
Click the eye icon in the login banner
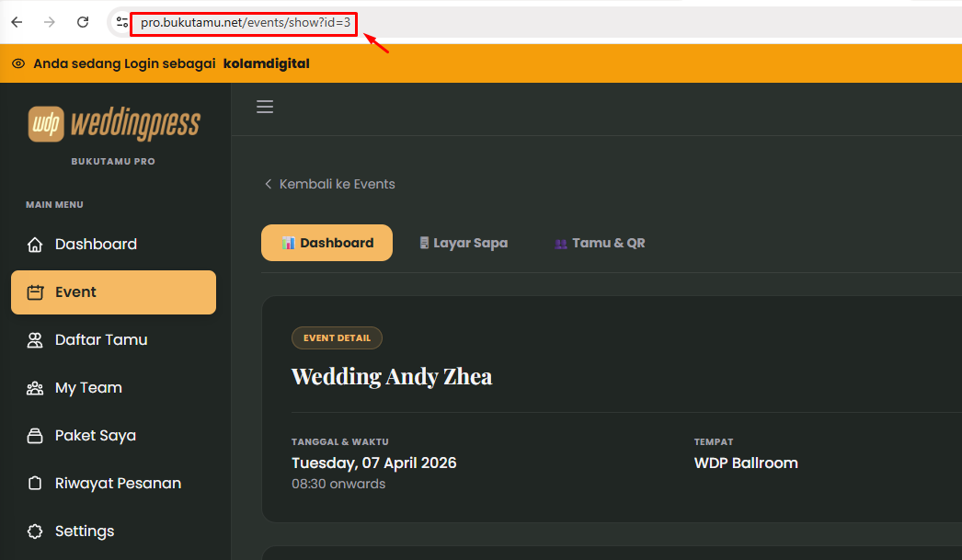pos(17,63)
